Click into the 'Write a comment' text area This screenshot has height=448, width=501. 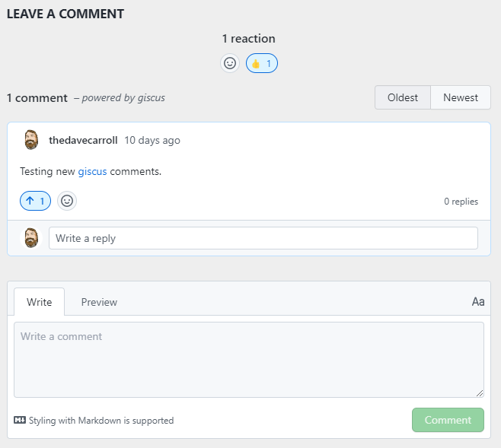pos(248,359)
